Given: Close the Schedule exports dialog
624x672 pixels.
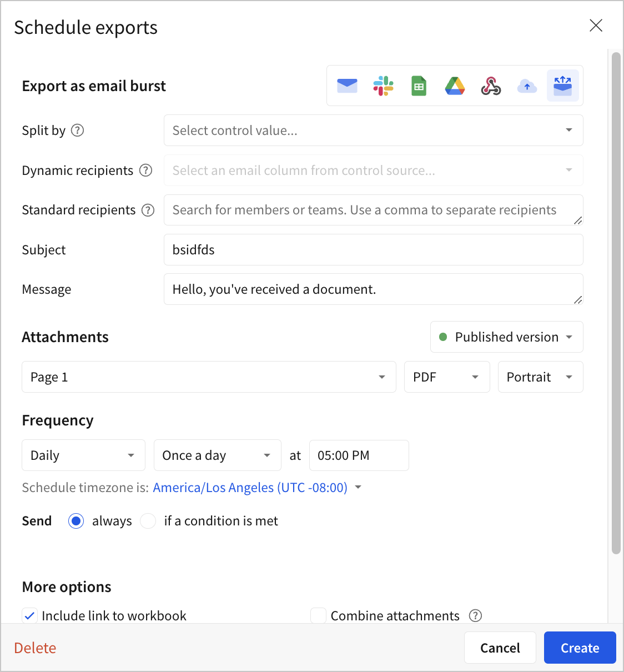Looking at the screenshot, I should tap(596, 26).
